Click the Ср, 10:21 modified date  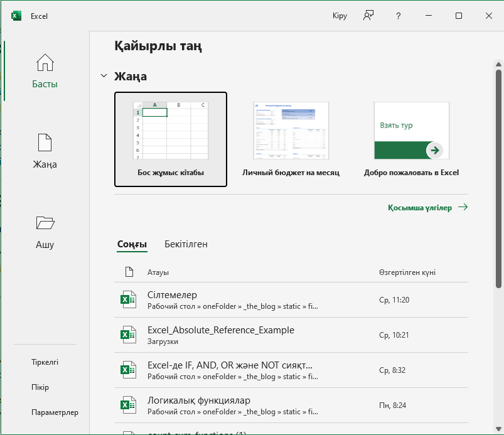tap(394, 335)
